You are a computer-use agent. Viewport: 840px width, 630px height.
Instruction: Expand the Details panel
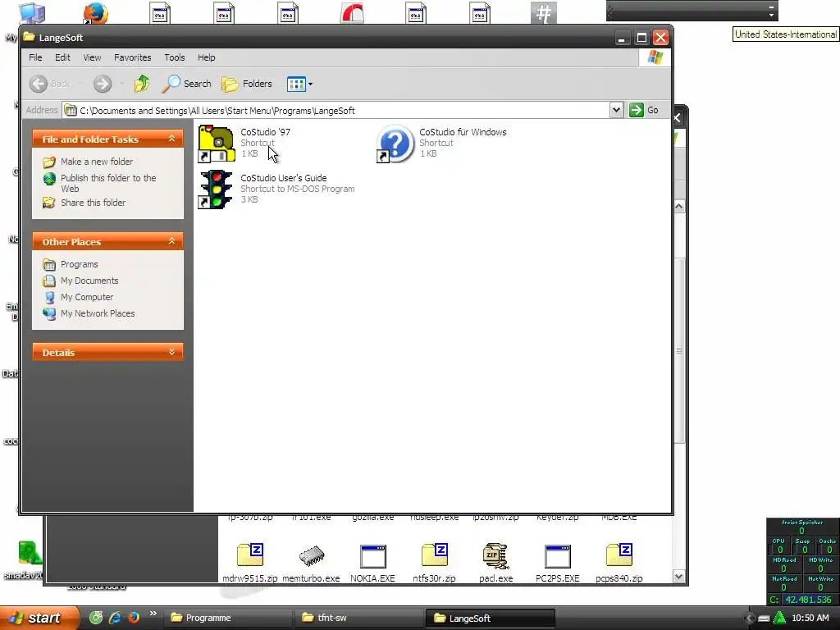coord(171,352)
